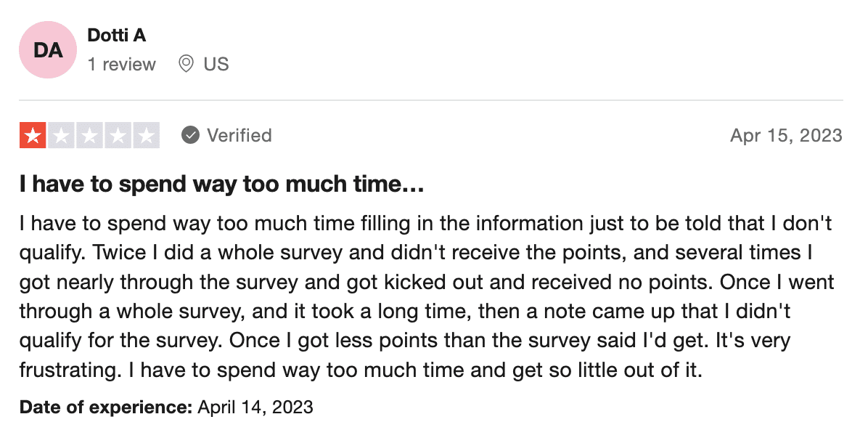Click the second grey rating star

[x=62, y=135]
